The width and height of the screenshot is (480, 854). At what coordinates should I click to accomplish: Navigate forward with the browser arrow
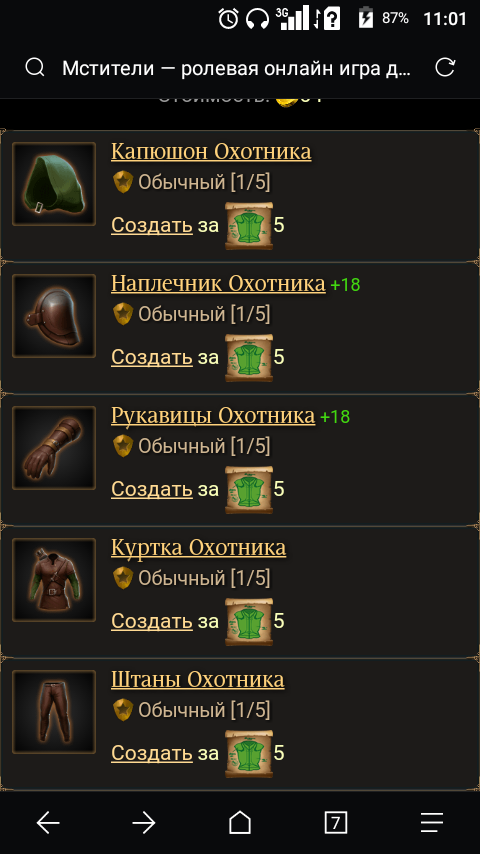click(x=144, y=822)
